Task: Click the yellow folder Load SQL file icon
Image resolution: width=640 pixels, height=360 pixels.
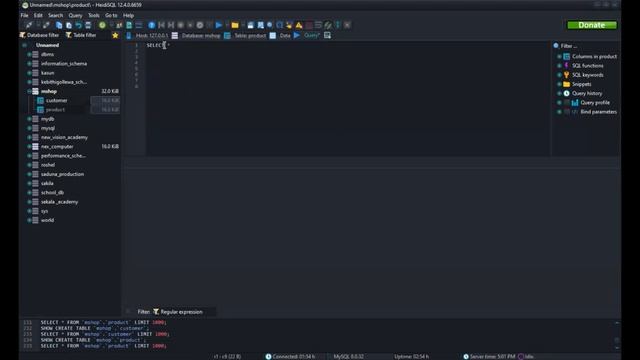Action: click(235, 25)
